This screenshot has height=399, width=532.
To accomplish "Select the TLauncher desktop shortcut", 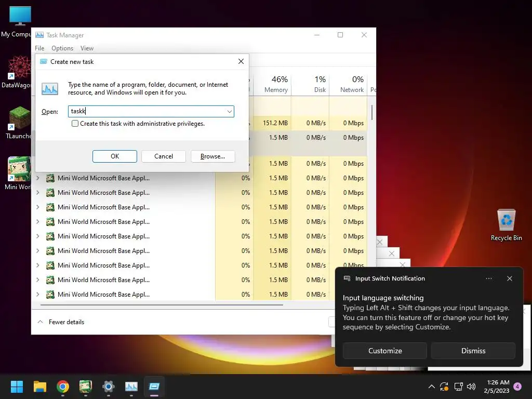I will [18, 123].
